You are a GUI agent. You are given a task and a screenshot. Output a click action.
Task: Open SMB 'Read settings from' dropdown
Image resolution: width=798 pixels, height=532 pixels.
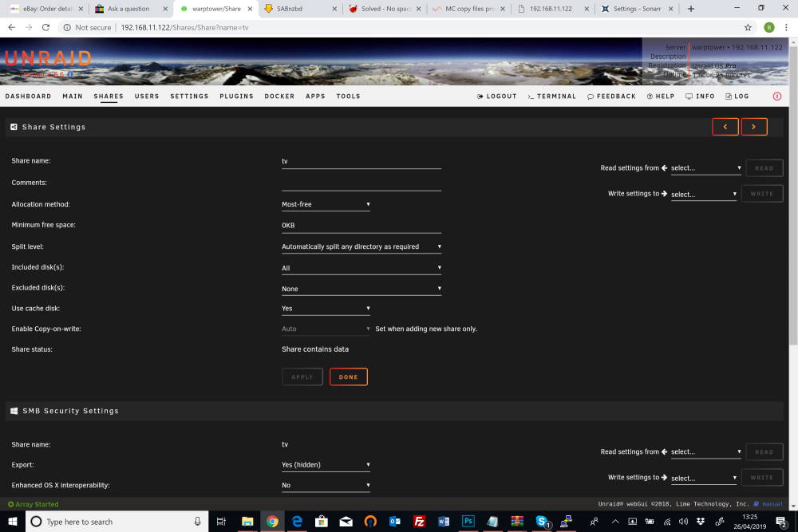click(706, 451)
